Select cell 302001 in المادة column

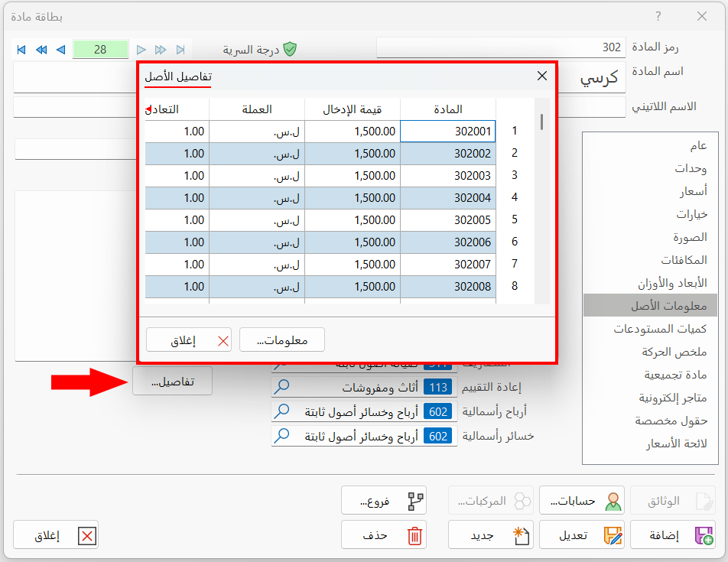448,132
